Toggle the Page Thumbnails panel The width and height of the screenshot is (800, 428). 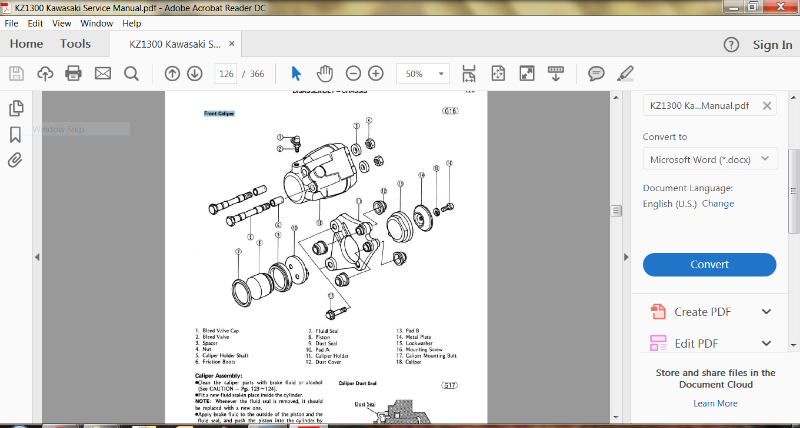[x=16, y=108]
